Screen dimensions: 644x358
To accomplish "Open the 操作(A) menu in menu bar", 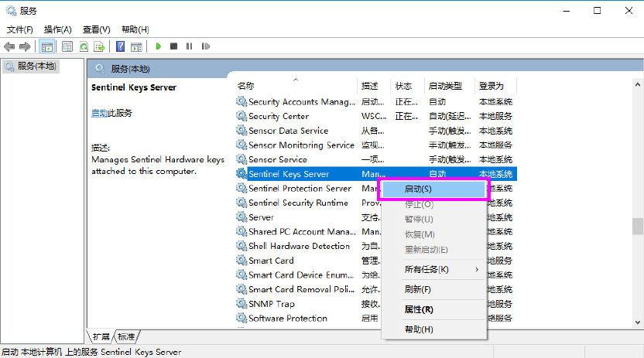I will click(x=58, y=29).
